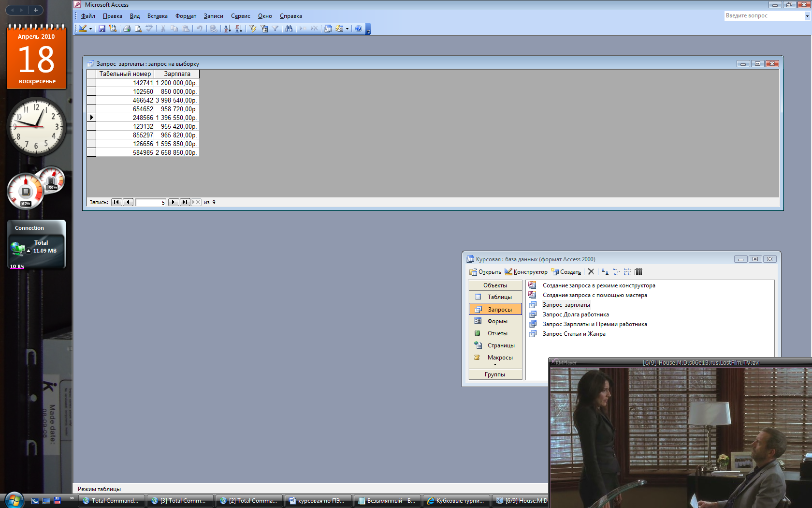Click Filter by Form icon

pyautogui.click(x=264, y=29)
